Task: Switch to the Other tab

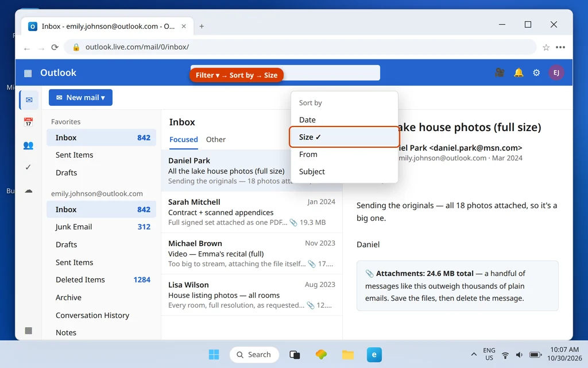Action: click(216, 140)
